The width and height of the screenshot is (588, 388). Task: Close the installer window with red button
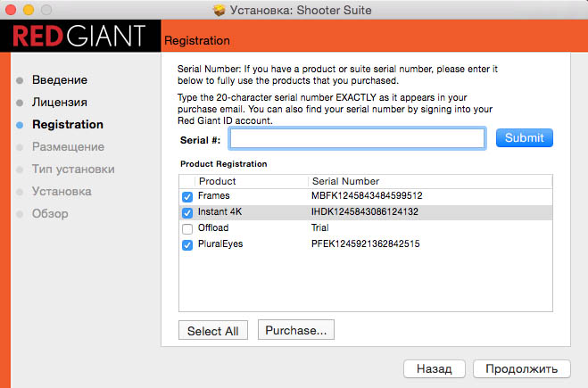tap(11, 10)
